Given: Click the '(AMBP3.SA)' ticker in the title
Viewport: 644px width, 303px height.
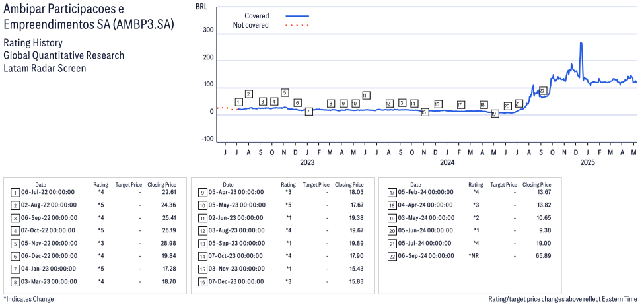Looking at the screenshot, I should click(x=143, y=24).
